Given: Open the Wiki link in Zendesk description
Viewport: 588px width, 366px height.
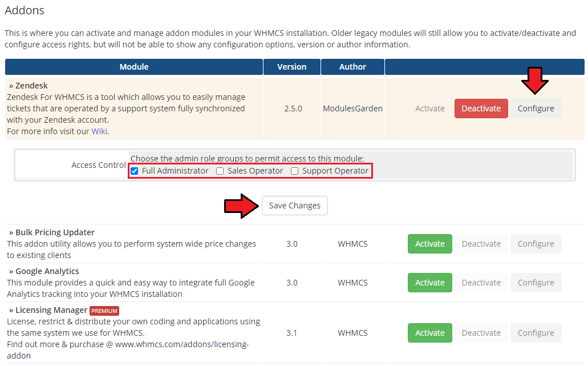Looking at the screenshot, I should coord(99,131).
